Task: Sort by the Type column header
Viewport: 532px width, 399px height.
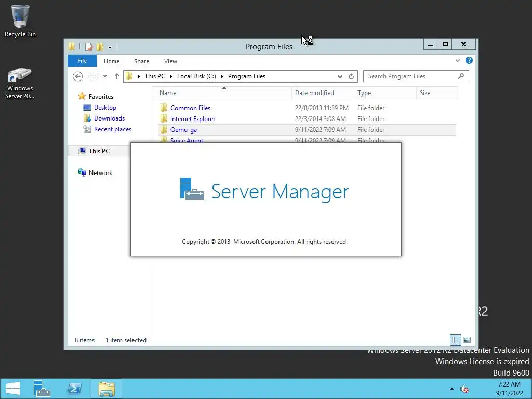Action: 385,93
